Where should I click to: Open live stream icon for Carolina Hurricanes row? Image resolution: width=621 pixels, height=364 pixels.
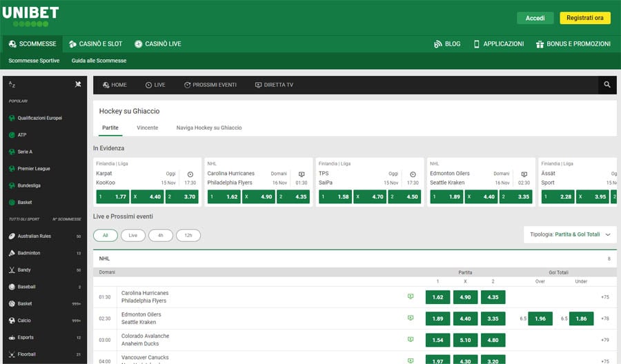tap(411, 296)
